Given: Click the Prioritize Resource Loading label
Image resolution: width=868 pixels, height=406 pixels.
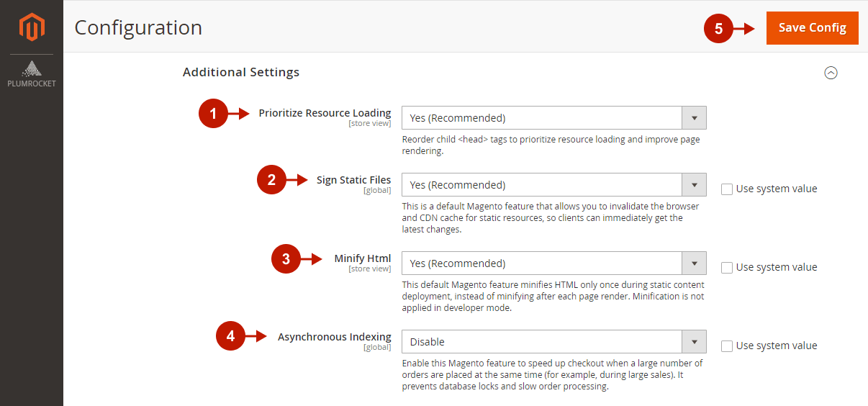Looking at the screenshot, I should [325, 113].
